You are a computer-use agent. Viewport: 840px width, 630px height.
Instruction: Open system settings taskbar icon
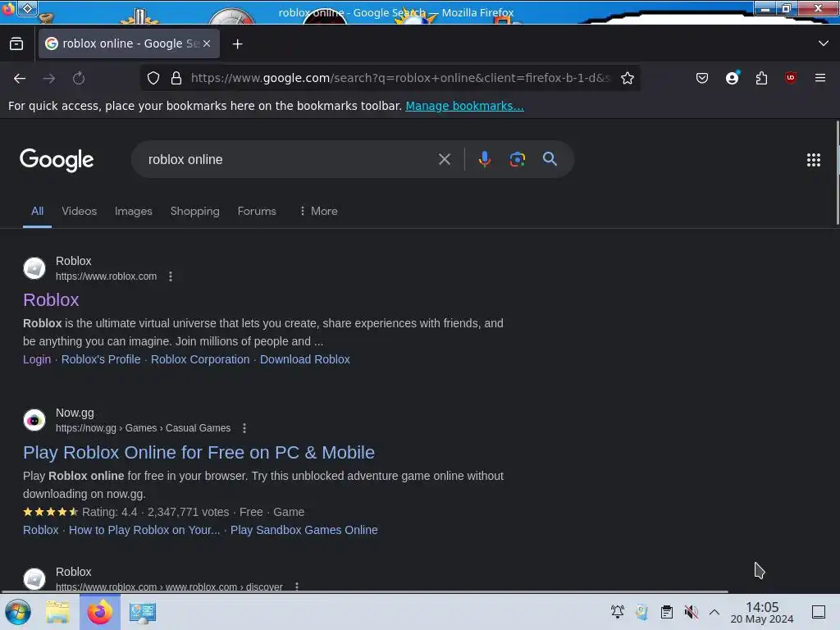[x=143, y=612]
